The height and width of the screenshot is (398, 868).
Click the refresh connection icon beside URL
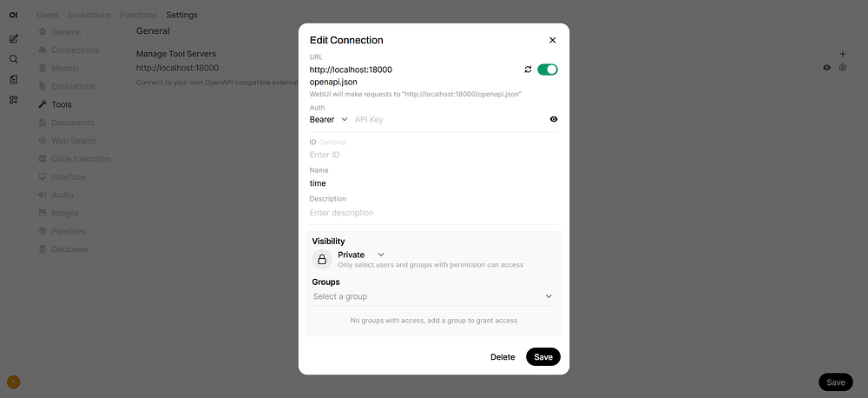click(528, 70)
